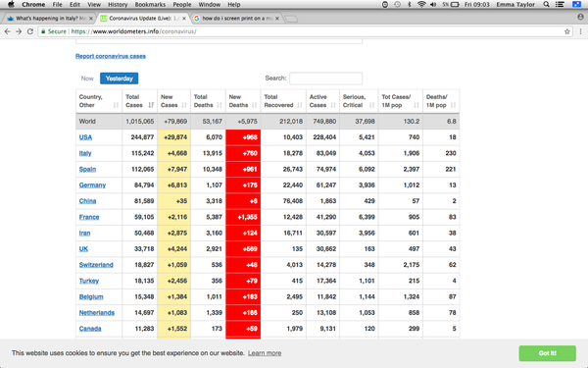The width and height of the screenshot is (588, 368).
Task: Open the Germany country link
Action: click(92, 185)
